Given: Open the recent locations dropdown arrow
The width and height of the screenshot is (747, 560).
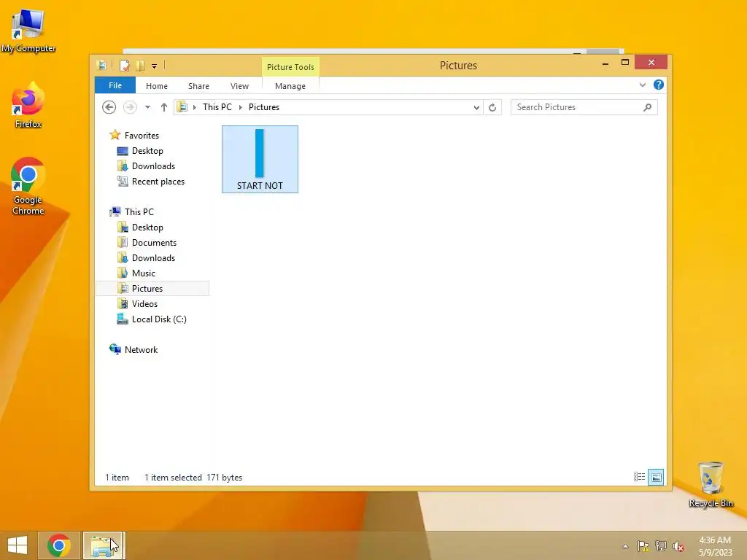Looking at the screenshot, I should (147, 107).
